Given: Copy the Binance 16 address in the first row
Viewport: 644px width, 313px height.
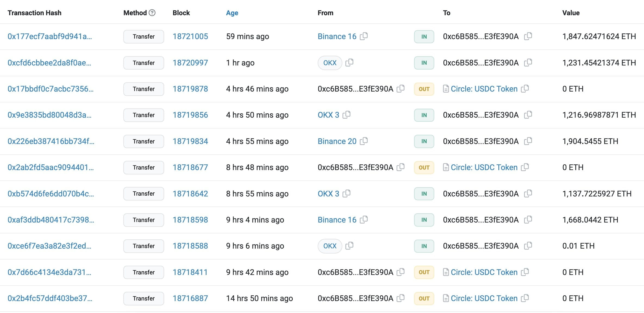Looking at the screenshot, I should pyautogui.click(x=364, y=36).
